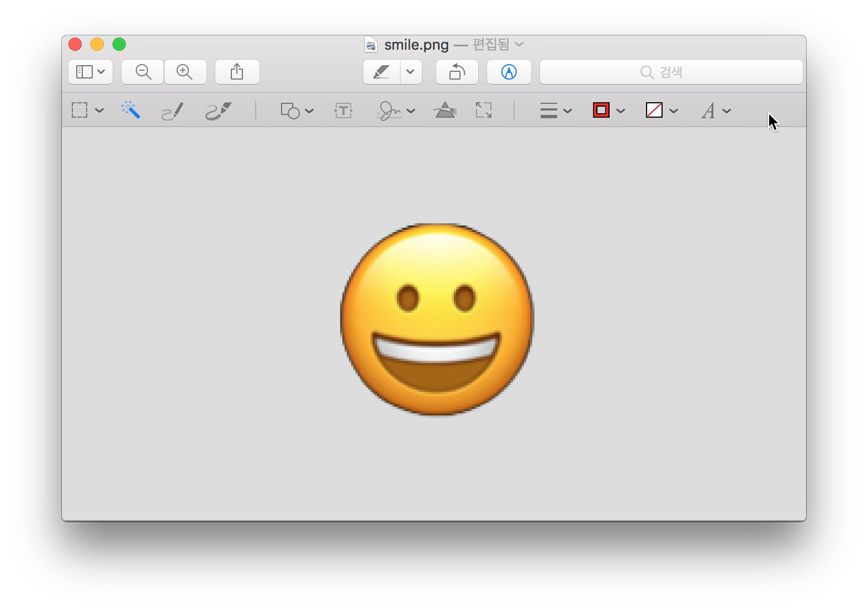Insert a Text box

tap(343, 111)
